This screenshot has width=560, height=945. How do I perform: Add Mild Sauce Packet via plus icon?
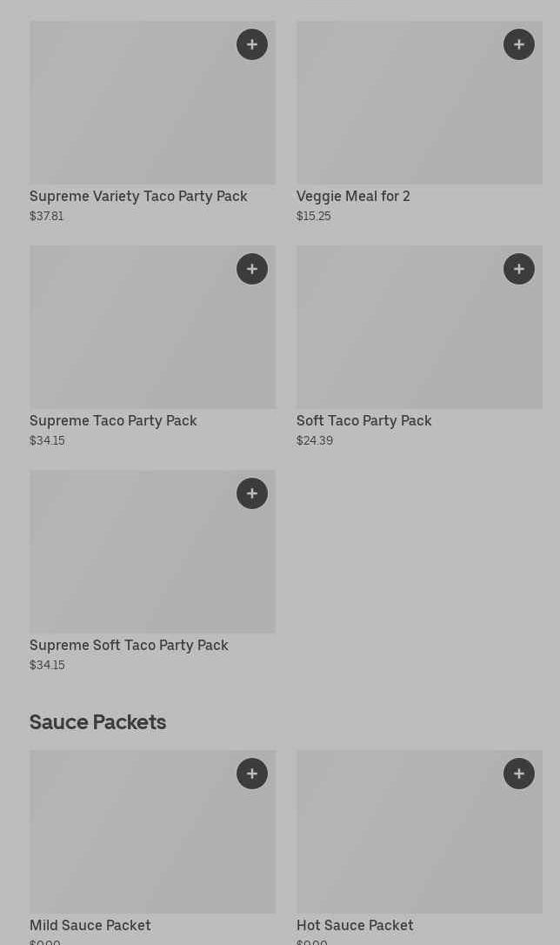point(252,774)
